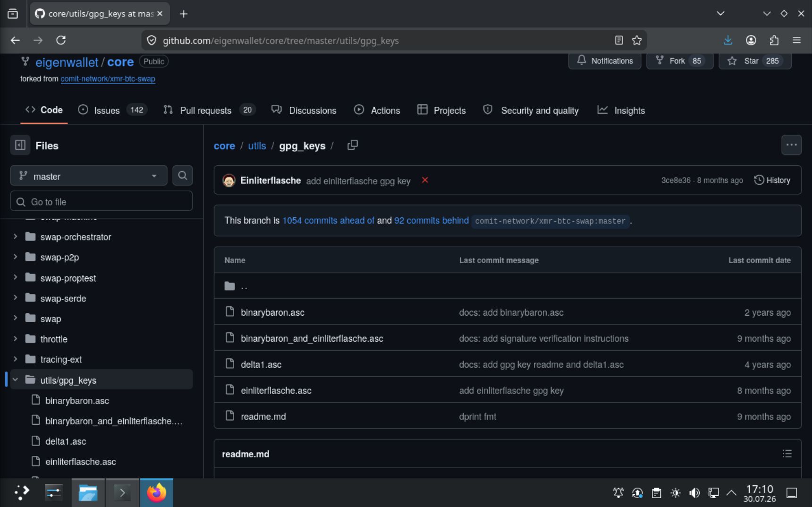Go to parent directory row
812x507 pixels.
(507, 286)
